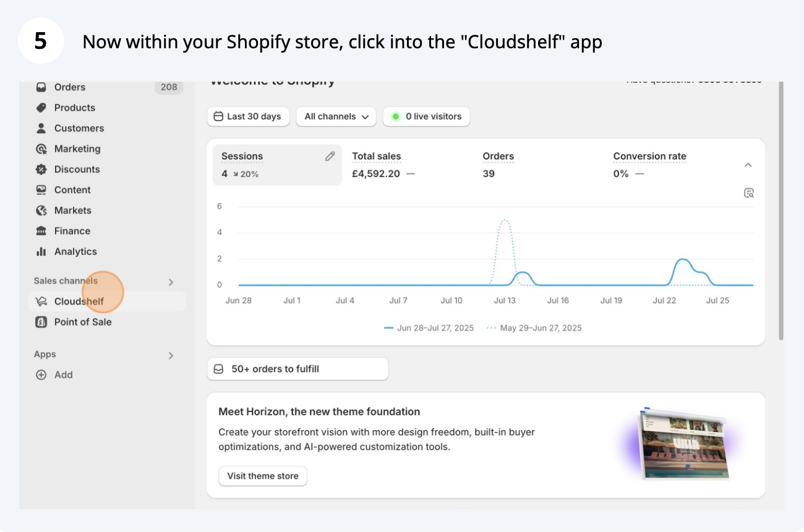
Task: Click the May 29–Jun 27, 2025 legend
Action: (x=534, y=328)
